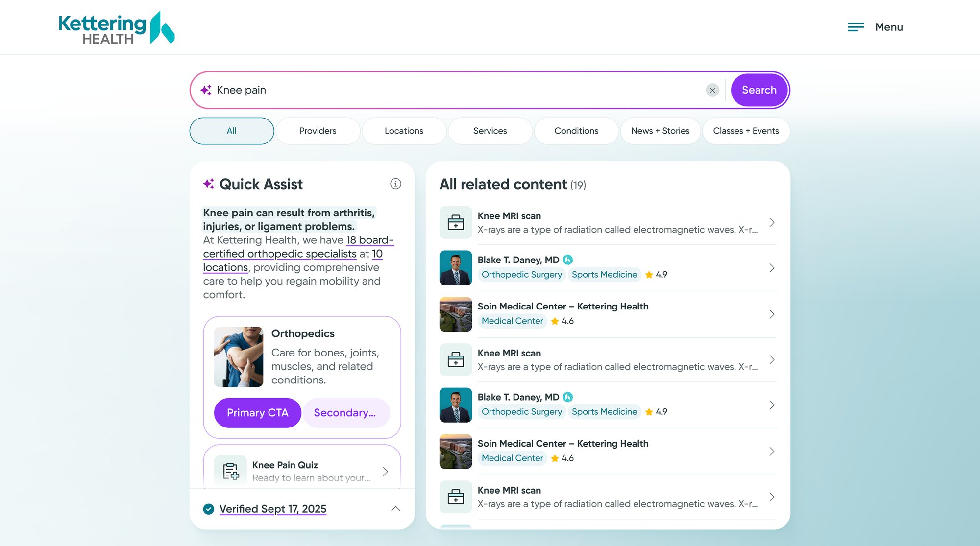Switch to the Conditions filter tab
Image resolution: width=980 pixels, height=546 pixels.
coord(577,131)
